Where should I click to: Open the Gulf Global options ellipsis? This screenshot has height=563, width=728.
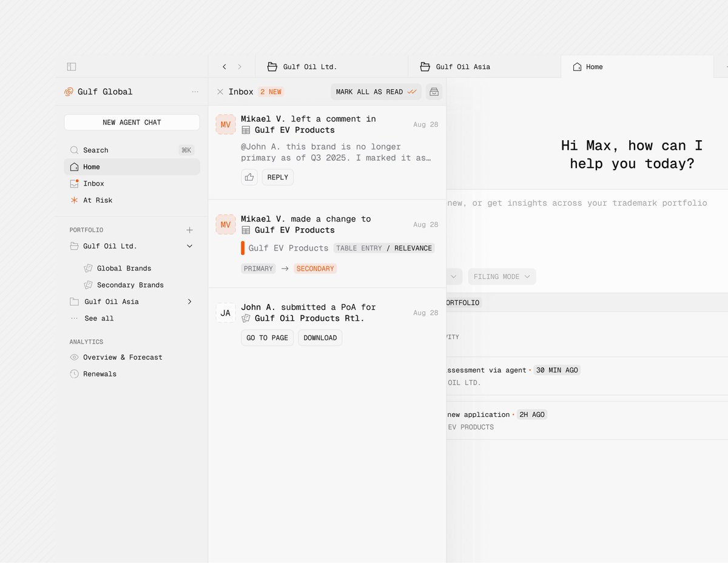pyautogui.click(x=195, y=92)
